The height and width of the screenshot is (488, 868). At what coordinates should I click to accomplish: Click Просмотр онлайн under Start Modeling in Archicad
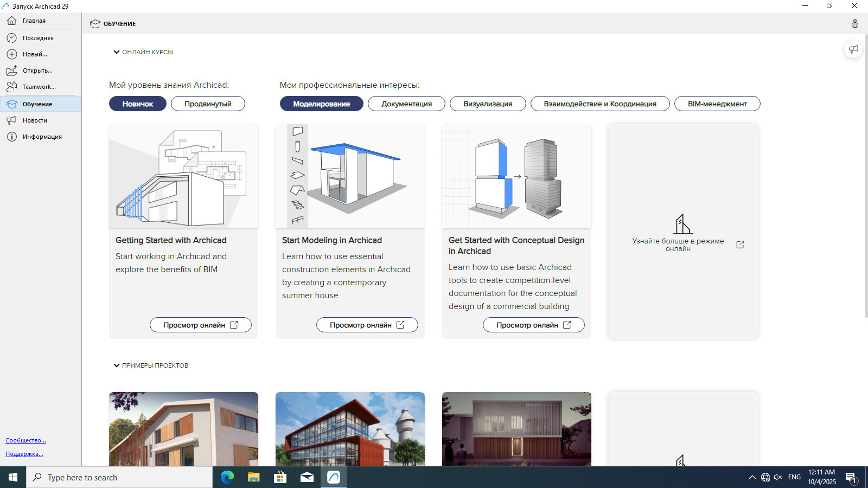coord(367,325)
